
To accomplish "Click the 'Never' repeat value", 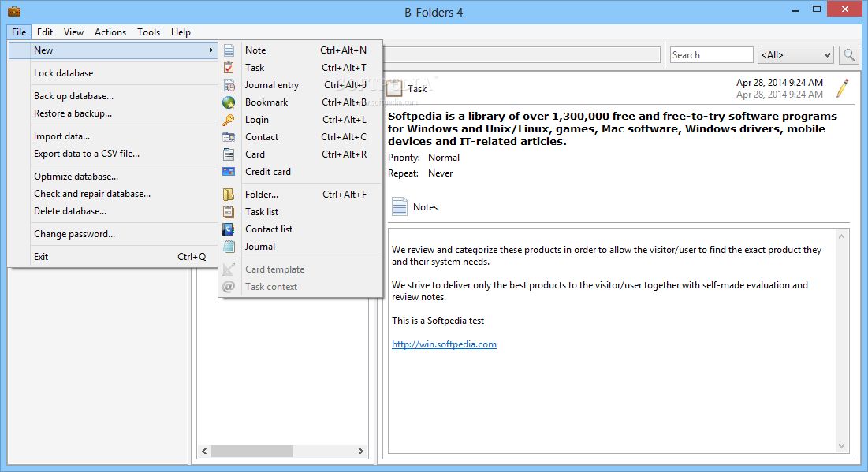I will click(440, 173).
